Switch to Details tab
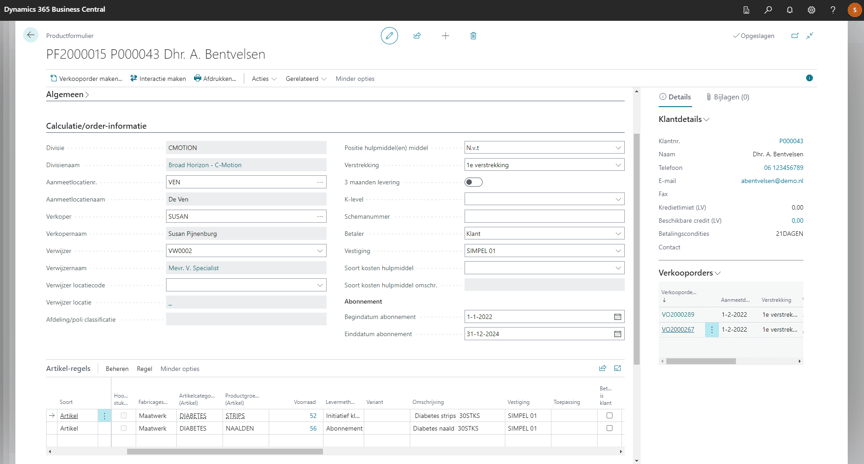The image size is (864, 464). pos(675,97)
